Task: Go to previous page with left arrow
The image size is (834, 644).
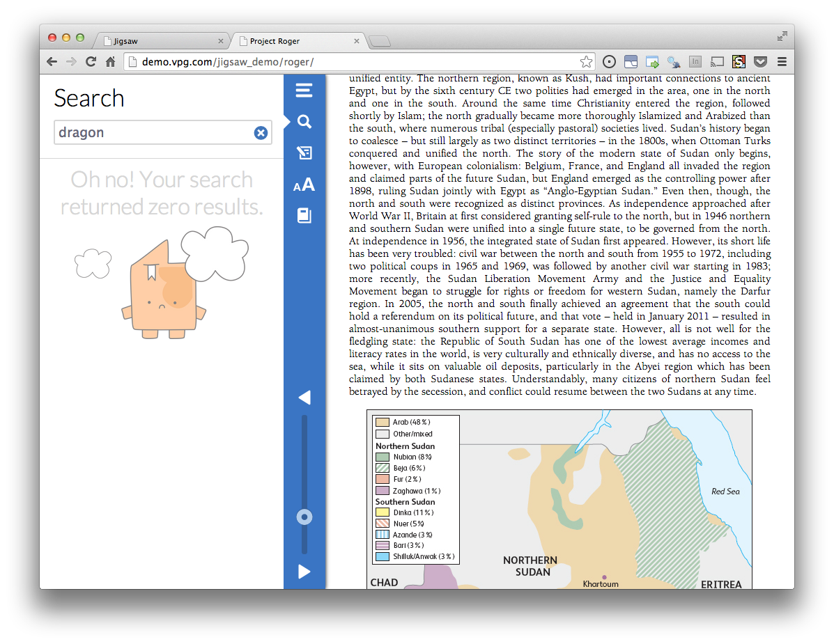Action: [x=304, y=398]
